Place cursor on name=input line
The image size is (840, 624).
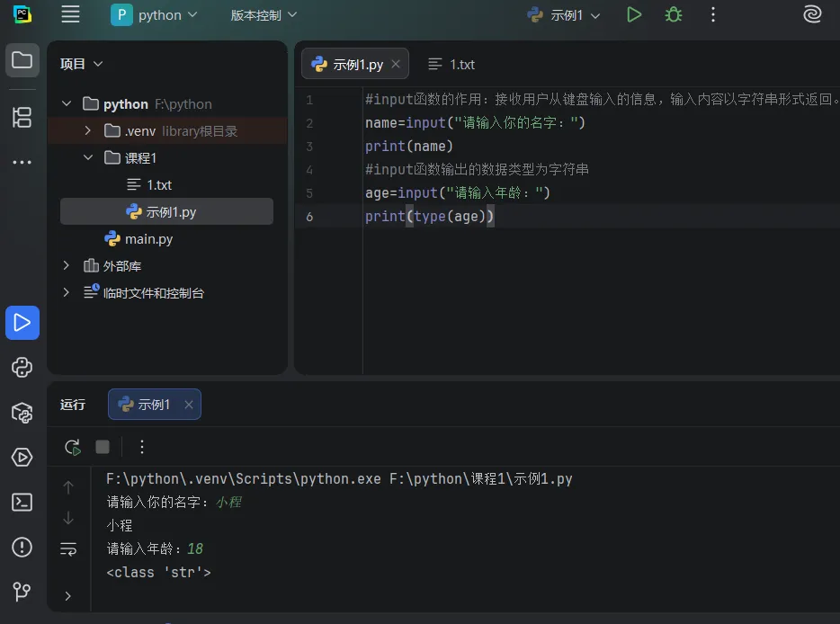pyautogui.click(x=475, y=122)
